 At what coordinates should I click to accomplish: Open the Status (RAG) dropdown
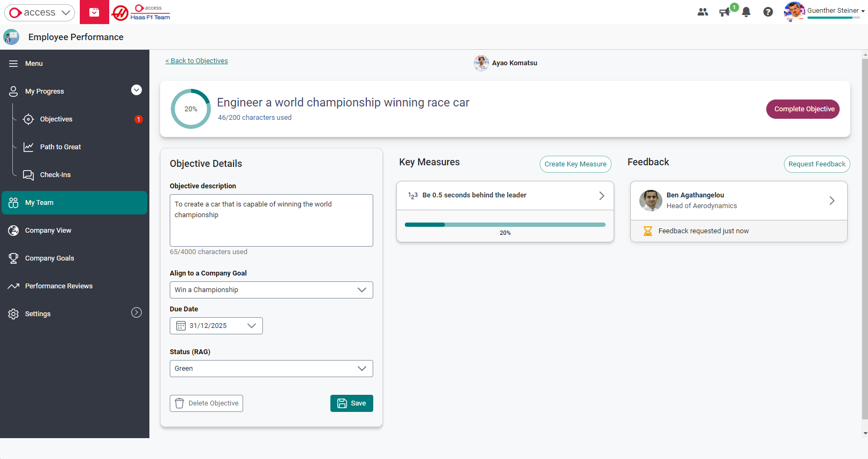tap(271, 369)
